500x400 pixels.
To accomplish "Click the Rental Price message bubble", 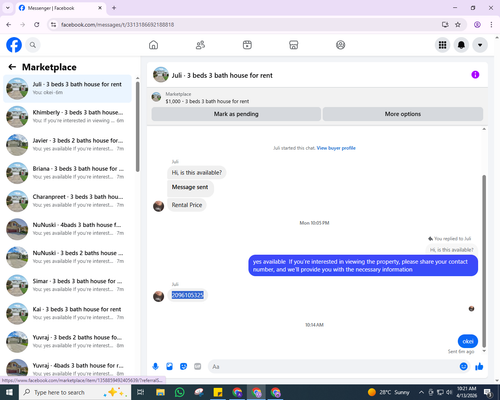I will (187, 205).
